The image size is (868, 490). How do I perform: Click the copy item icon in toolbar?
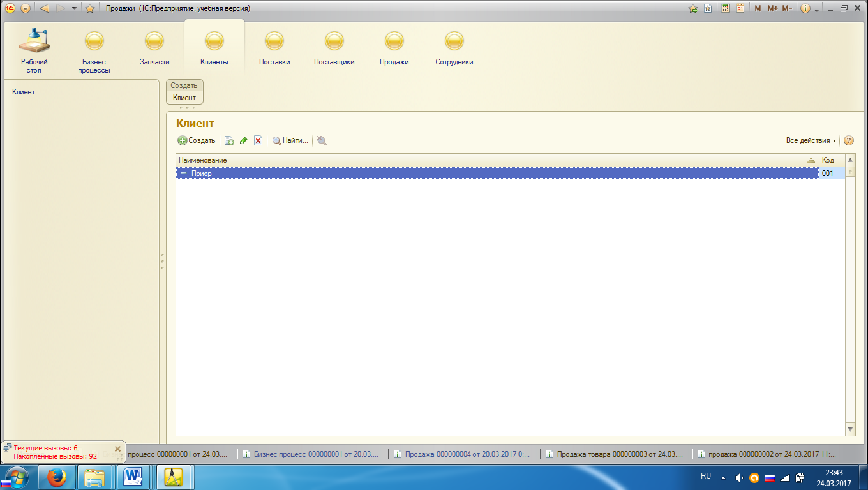tap(229, 140)
